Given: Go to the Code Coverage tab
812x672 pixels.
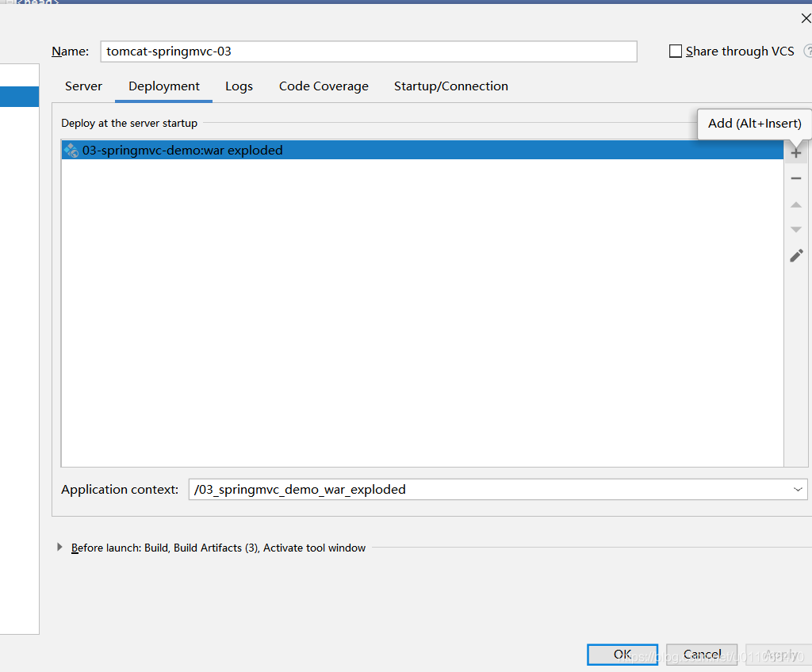Looking at the screenshot, I should pyautogui.click(x=324, y=86).
